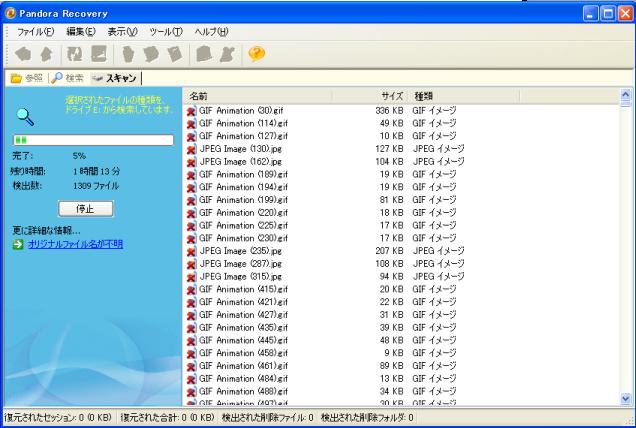This screenshot has height=428, width=636.
Task: Open the ツール(T) menu
Action: pyautogui.click(x=166, y=32)
